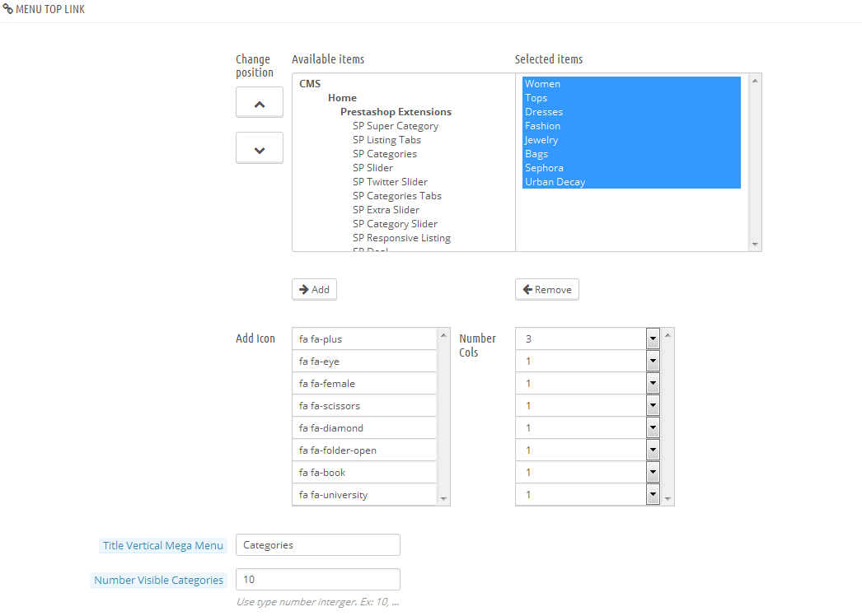Click the fa fa-female icon field

pos(364,384)
